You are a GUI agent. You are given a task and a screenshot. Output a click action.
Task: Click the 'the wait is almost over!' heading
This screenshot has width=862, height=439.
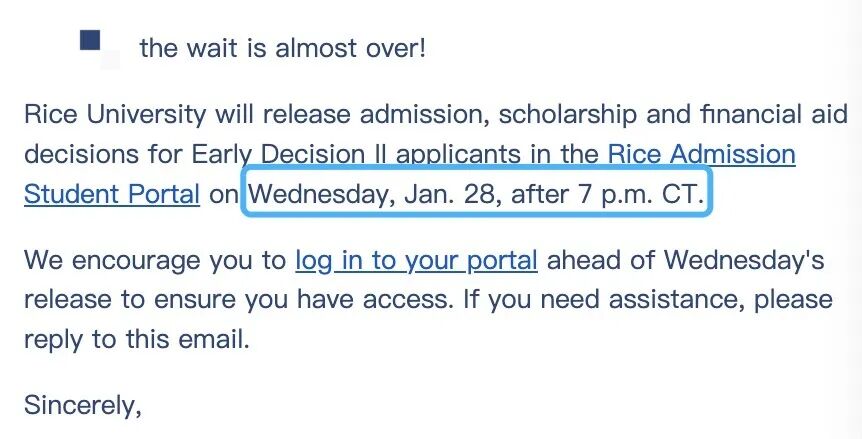pos(282,47)
